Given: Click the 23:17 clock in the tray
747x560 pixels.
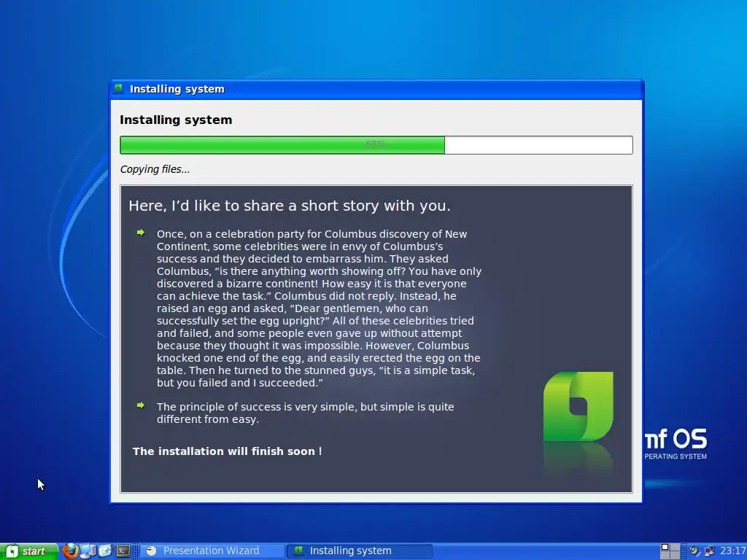Looking at the screenshot, I should (x=733, y=551).
